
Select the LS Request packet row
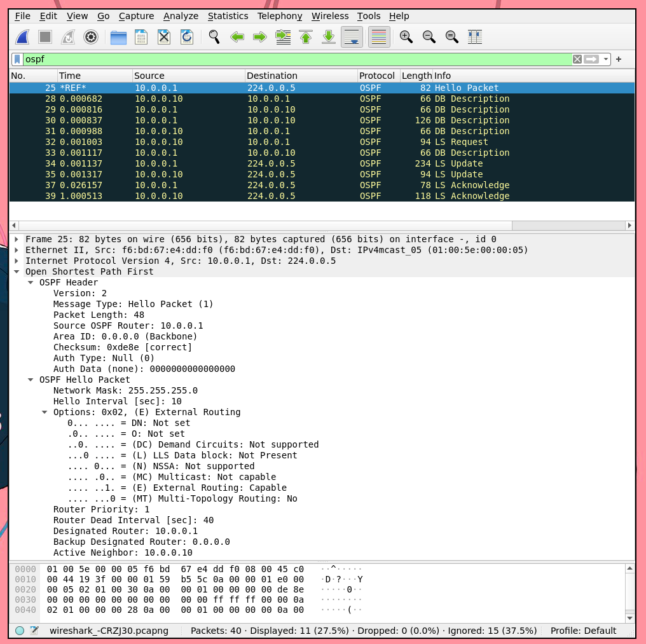pyautogui.click(x=318, y=142)
